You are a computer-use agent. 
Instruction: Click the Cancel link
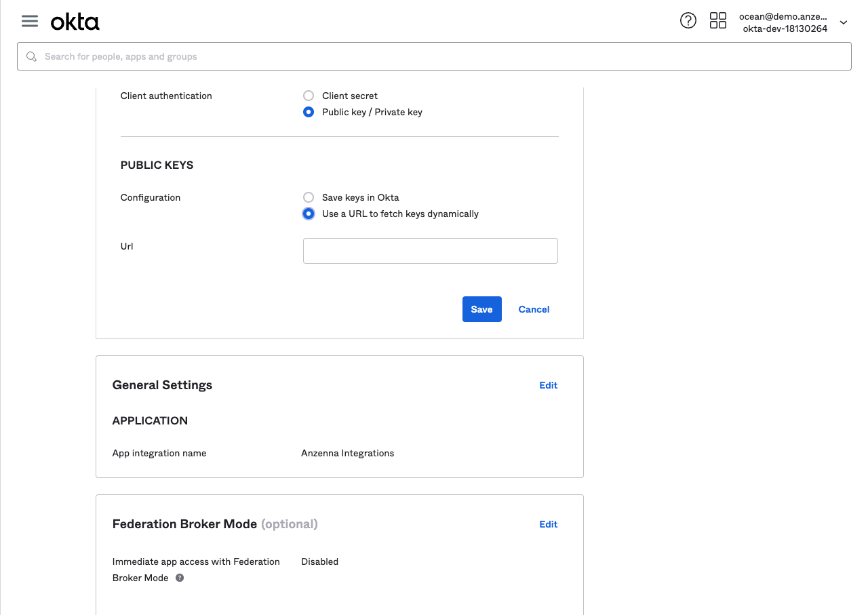(x=534, y=309)
